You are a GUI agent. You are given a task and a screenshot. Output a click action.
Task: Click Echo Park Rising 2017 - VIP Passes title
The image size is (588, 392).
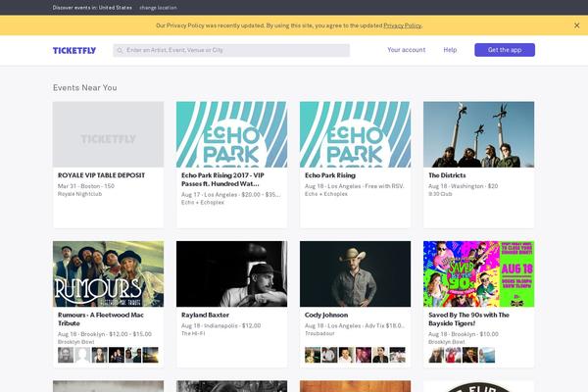coord(222,179)
